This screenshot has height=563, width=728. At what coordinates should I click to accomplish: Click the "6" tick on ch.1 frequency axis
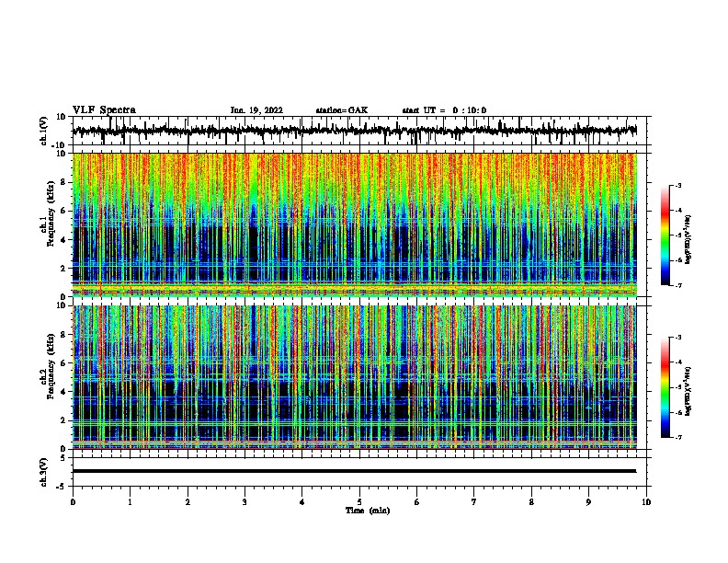[x=64, y=211]
